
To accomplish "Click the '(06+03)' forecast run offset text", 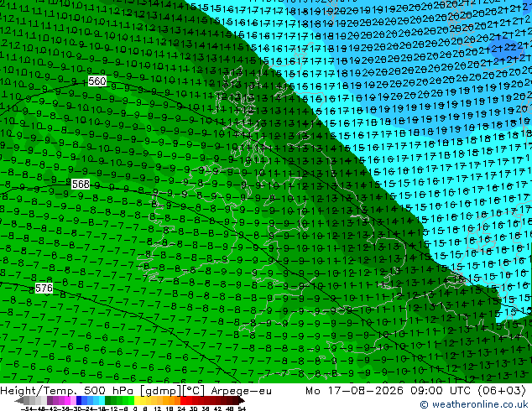I will point(502,391).
